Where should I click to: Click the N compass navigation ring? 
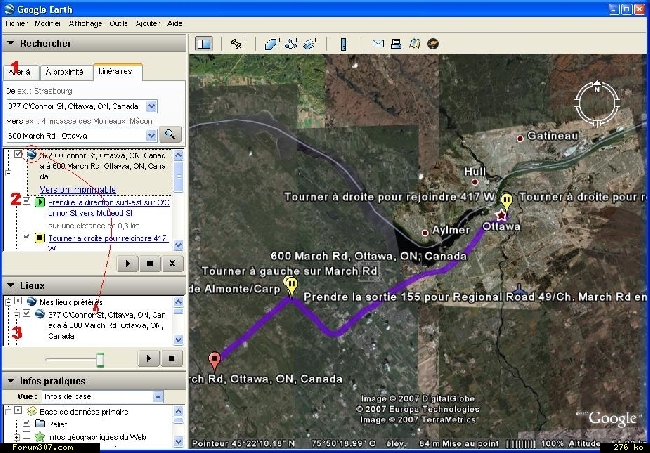[x=597, y=104]
